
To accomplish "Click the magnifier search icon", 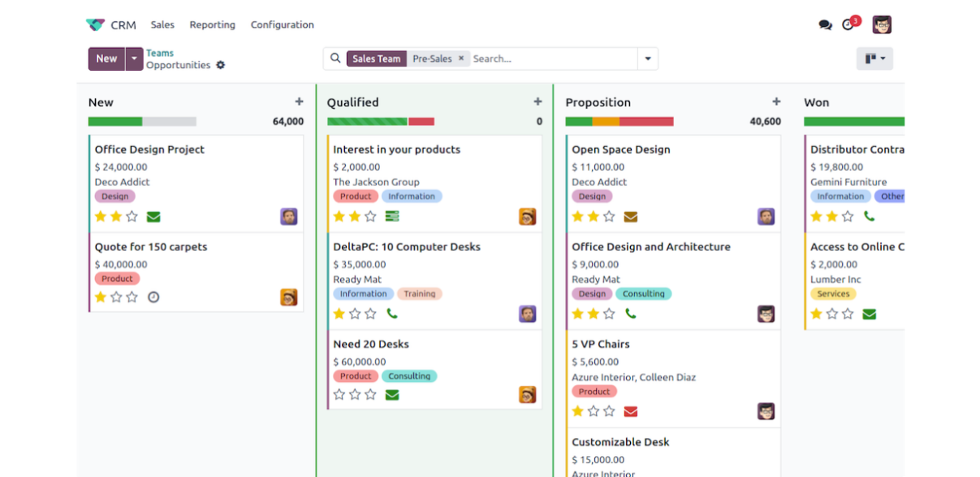I will coord(335,59).
